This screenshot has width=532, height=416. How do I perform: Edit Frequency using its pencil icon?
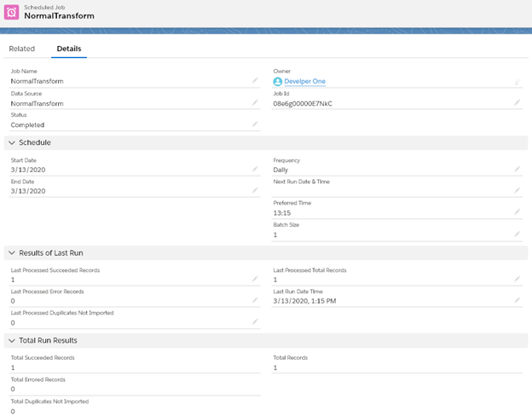click(x=517, y=170)
